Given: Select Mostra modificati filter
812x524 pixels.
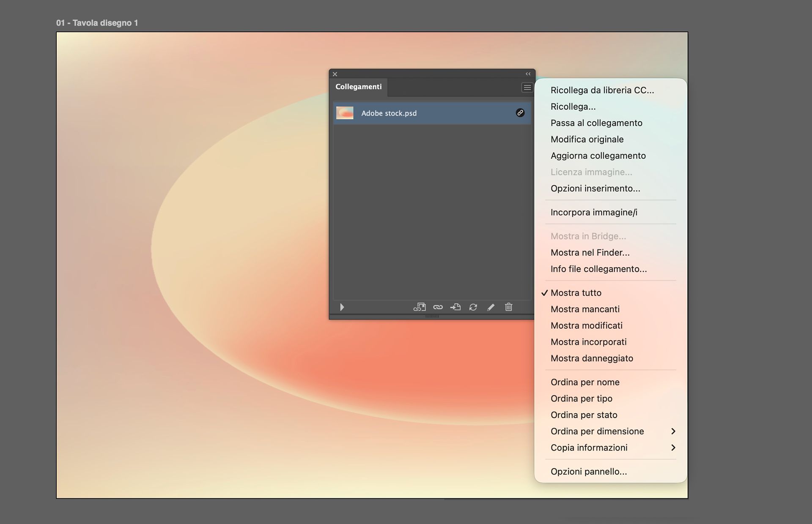Looking at the screenshot, I should pyautogui.click(x=611, y=325).
